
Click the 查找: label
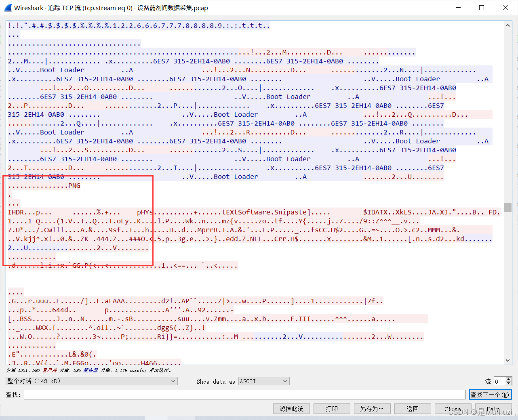[x=13, y=395]
